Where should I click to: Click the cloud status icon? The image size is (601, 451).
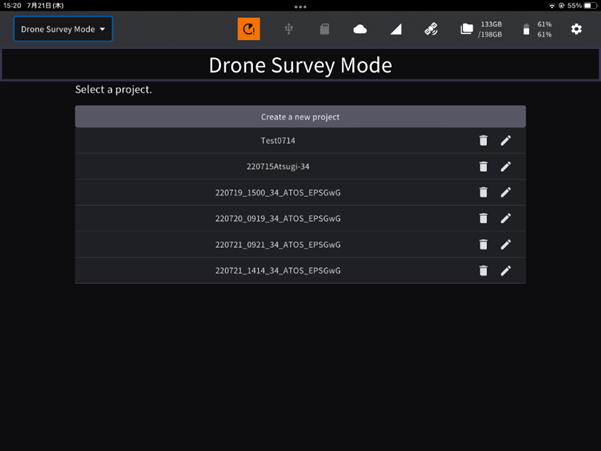[x=360, y=29]
